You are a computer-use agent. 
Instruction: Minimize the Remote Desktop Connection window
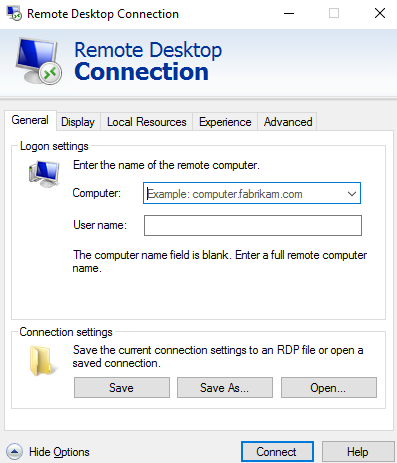(x=289, y=13)
